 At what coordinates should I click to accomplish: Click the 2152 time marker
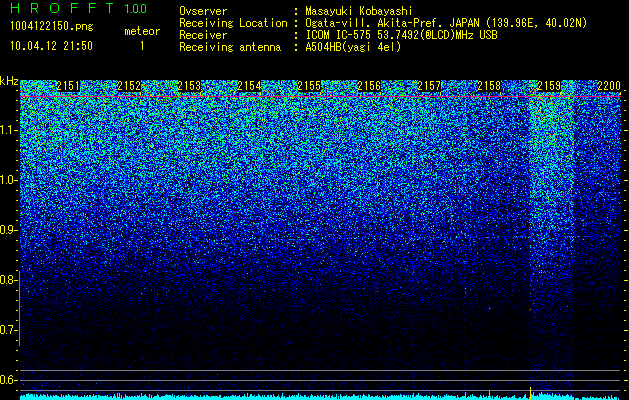tap(129, 86)
